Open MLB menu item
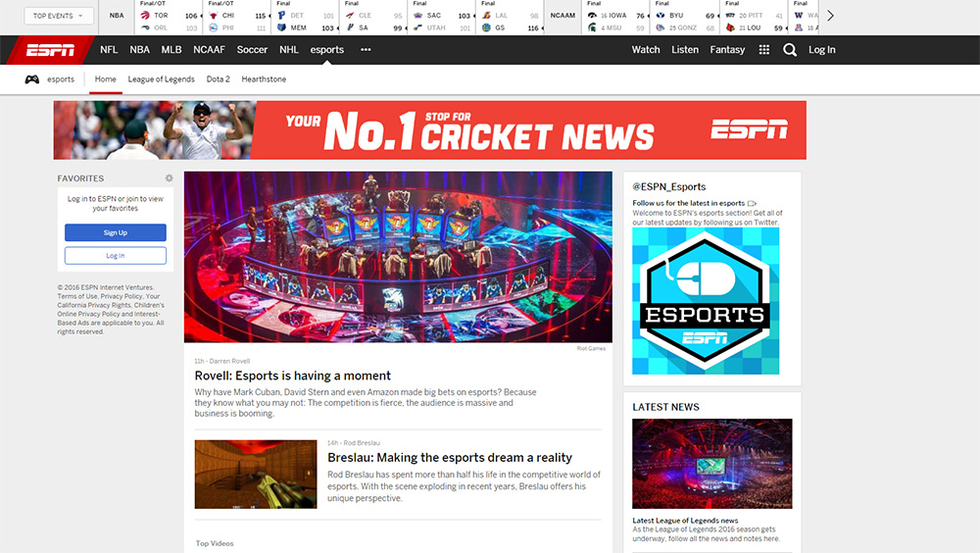 pos(171,50)
